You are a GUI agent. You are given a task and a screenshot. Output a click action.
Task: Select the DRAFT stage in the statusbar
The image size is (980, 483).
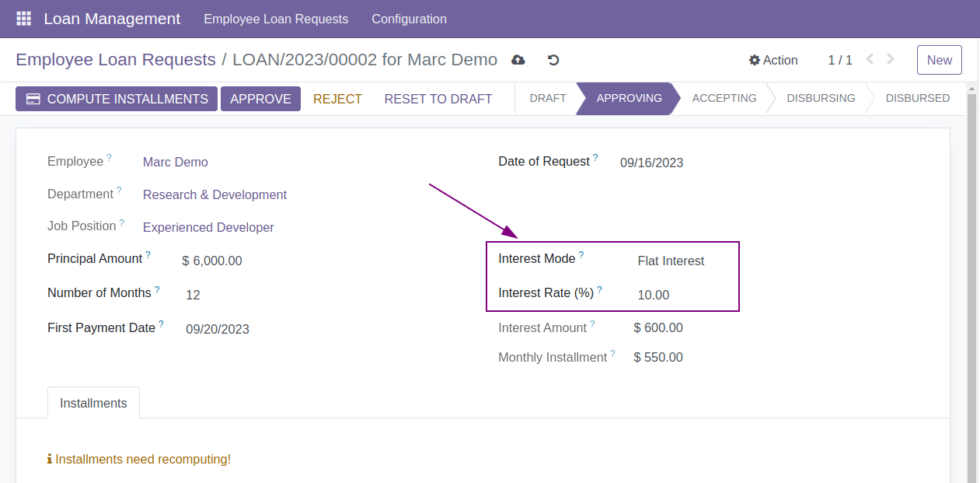click(x=548, y=98)
